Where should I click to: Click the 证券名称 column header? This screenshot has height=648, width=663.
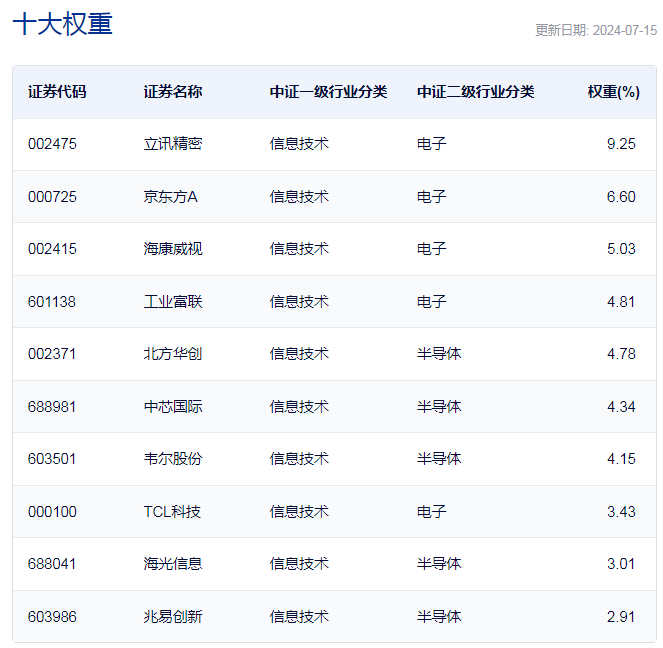click(x=173, y=92)
